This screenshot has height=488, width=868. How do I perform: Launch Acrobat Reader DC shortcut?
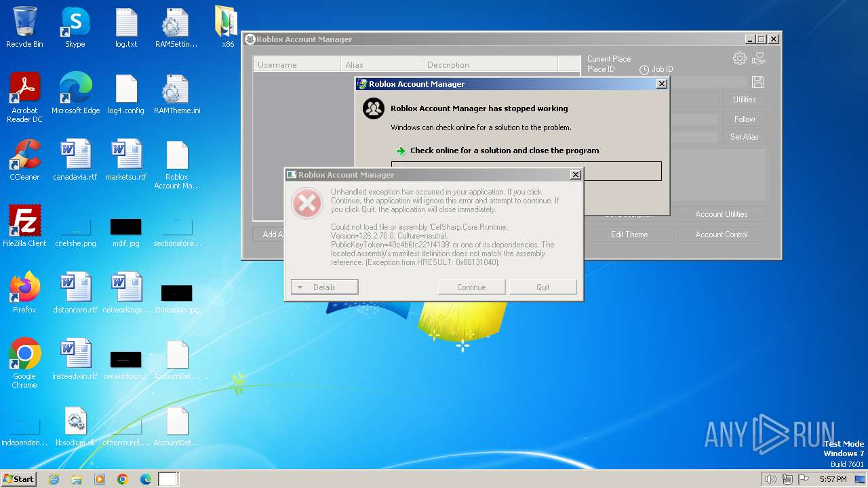pyautogui.click(x=24, y=97)
